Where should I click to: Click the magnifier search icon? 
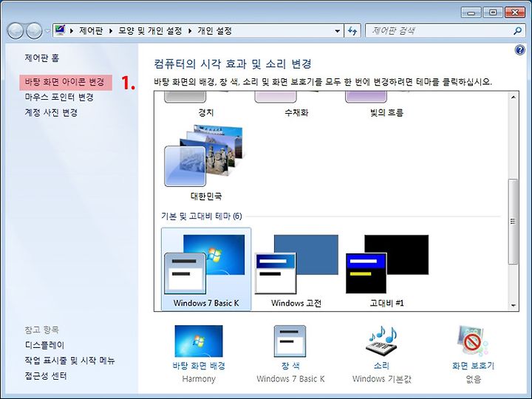517,31
